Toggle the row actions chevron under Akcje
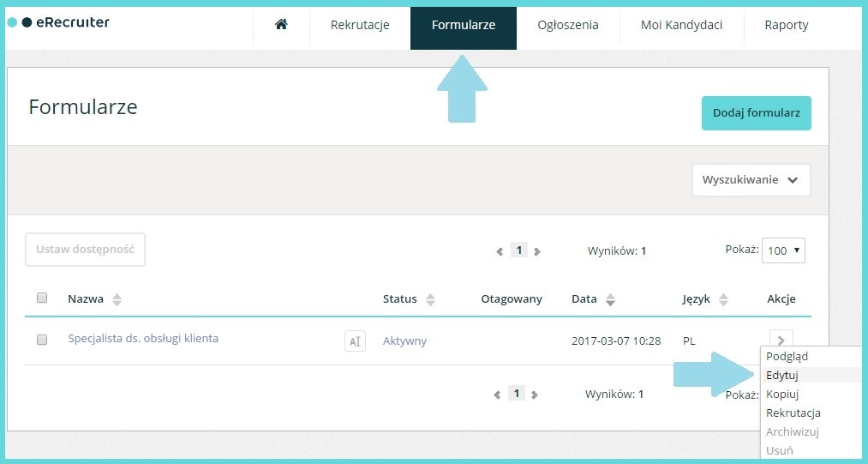The width and height of the screenshot is (868, 464). 781,340
